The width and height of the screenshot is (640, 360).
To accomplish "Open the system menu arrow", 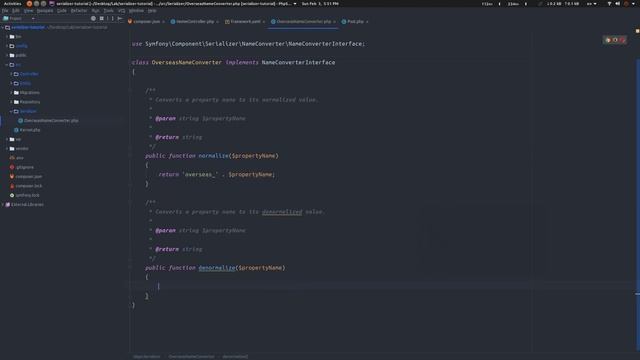I will coord(634,4).
